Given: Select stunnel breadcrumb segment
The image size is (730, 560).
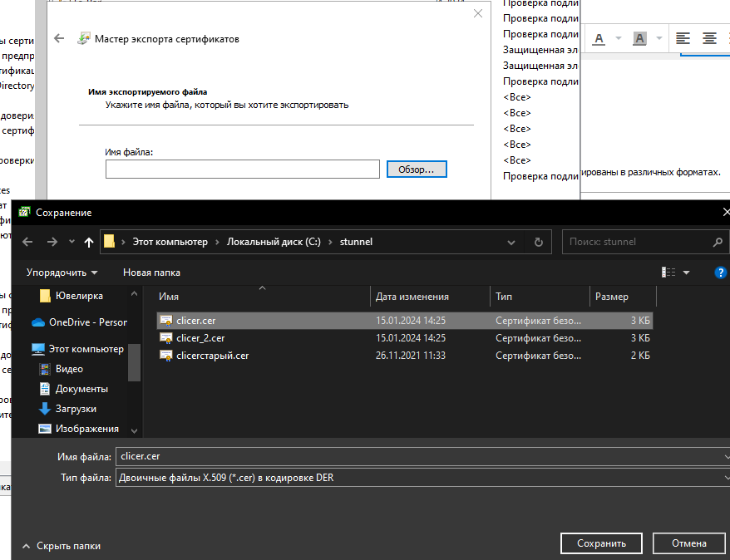Looking at the screenshot, I should coord(356,242).
